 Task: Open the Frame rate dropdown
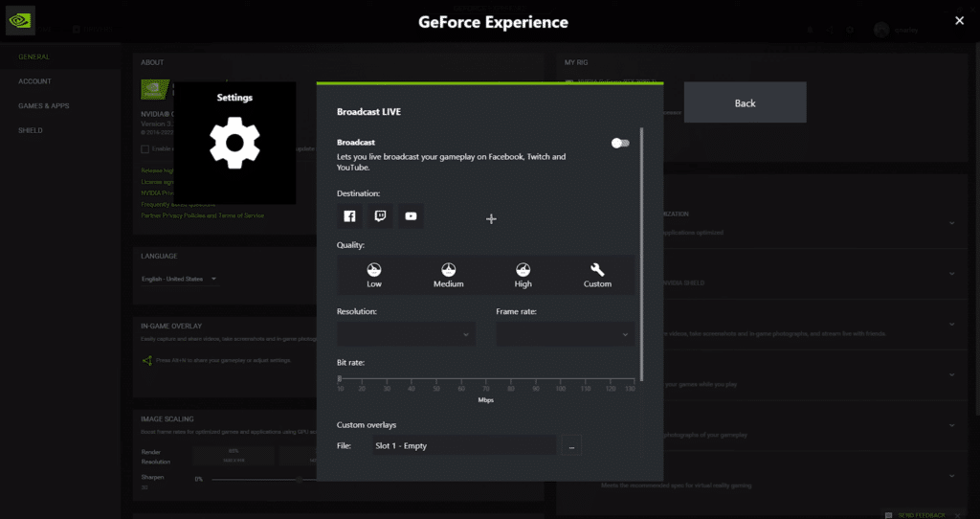(565, 334)
